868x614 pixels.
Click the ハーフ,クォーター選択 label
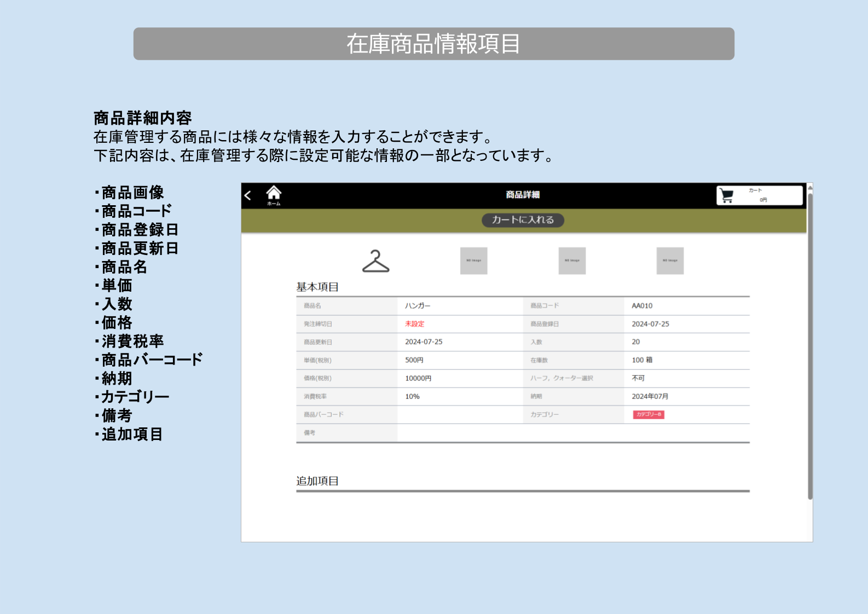pos(562,378)
